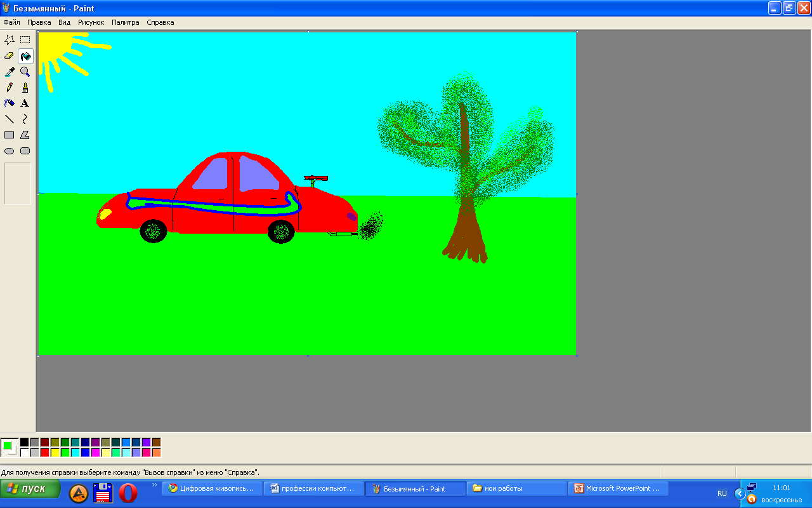Switch to Microsoft PowerPoint taskbar button

[x=618, y=489]
